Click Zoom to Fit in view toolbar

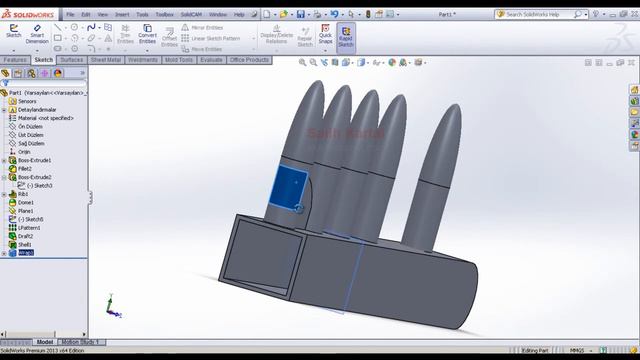[302, 62]
